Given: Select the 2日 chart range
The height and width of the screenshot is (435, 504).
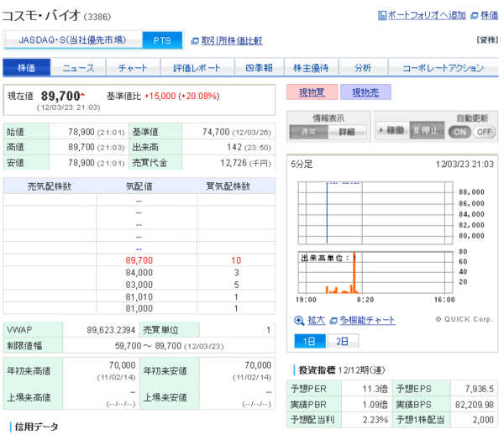Looking at the screenshot, I should tap(343, 341).
